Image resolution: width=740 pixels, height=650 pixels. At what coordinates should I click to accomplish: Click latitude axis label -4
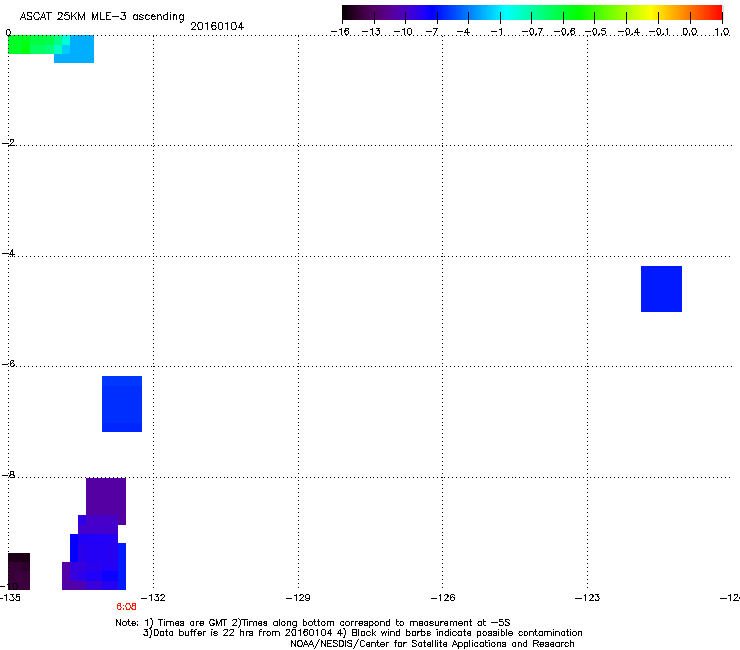pyautogui.click(x=8, y=253)
